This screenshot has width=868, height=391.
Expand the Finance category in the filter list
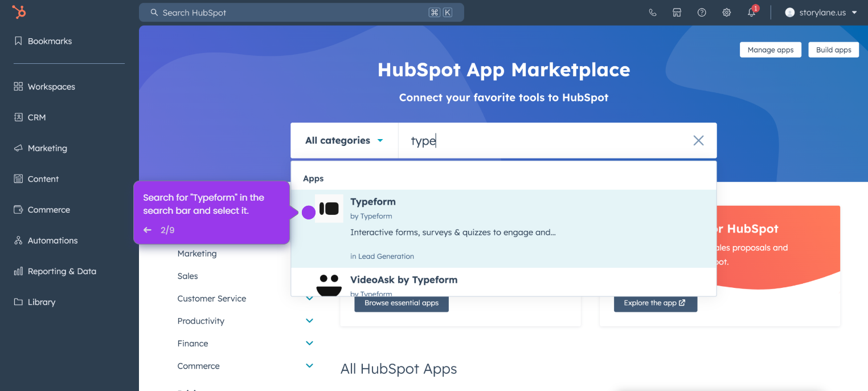pyautogui.click(x=309, y=343)
